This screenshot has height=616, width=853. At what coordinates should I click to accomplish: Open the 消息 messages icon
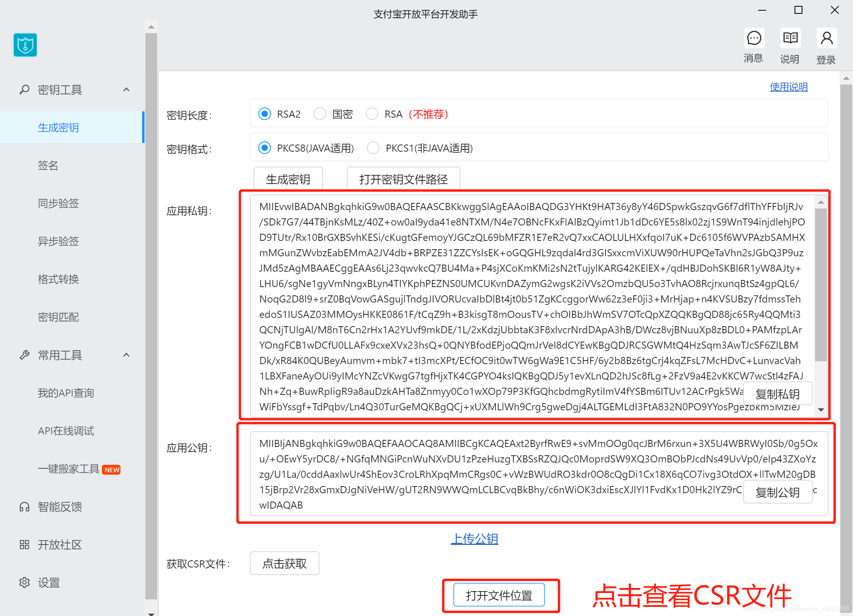pyautogui.click(x=753, y=38)
